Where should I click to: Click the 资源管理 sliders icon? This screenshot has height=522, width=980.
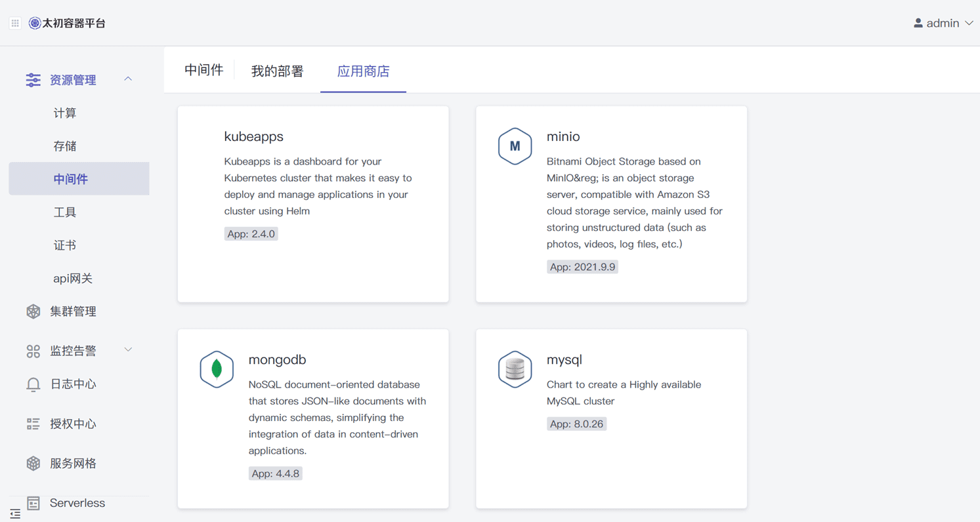[x=33, y=80]
